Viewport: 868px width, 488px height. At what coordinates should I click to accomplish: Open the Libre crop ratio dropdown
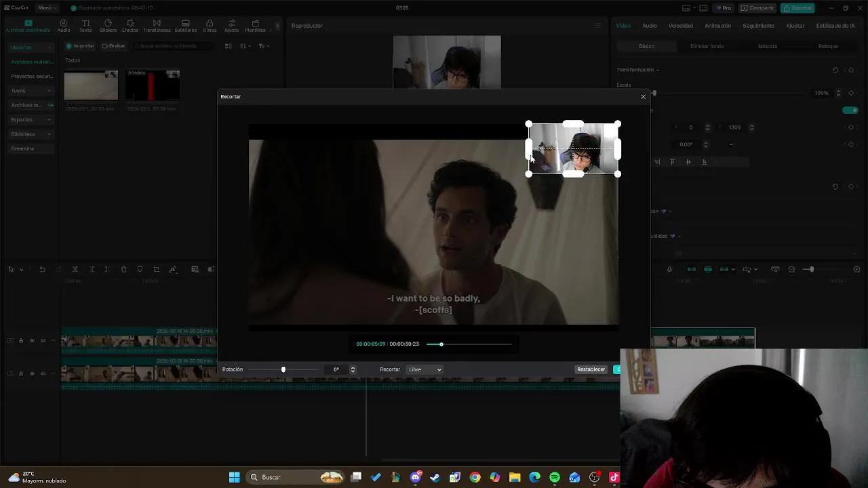click(425, 369)
